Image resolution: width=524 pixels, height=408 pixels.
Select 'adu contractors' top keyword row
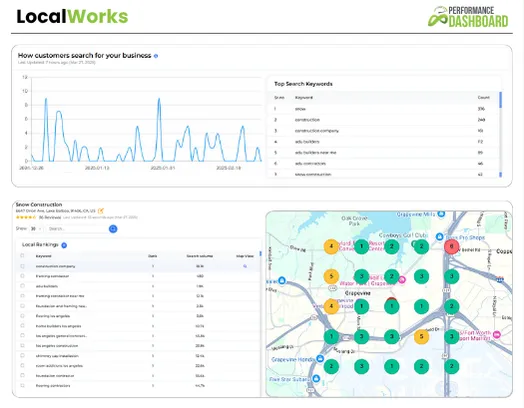coord(383,164)
